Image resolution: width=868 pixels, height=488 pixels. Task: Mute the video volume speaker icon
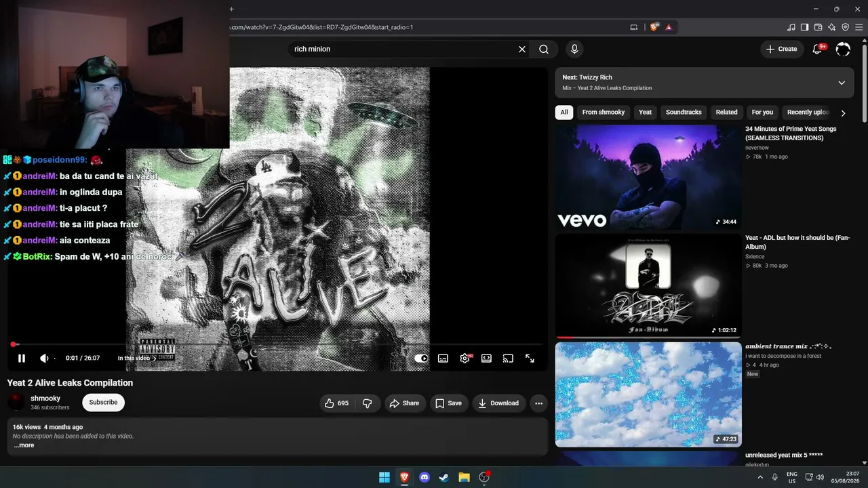44,359
